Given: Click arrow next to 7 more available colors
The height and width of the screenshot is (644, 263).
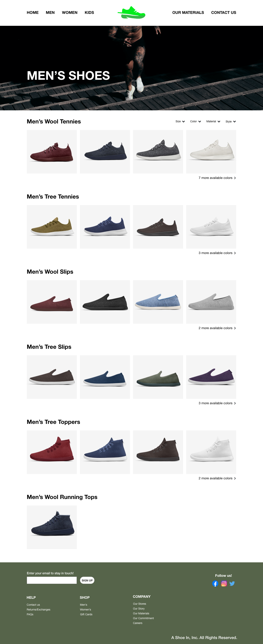Looking at the screenshot, I should point(235,178).
